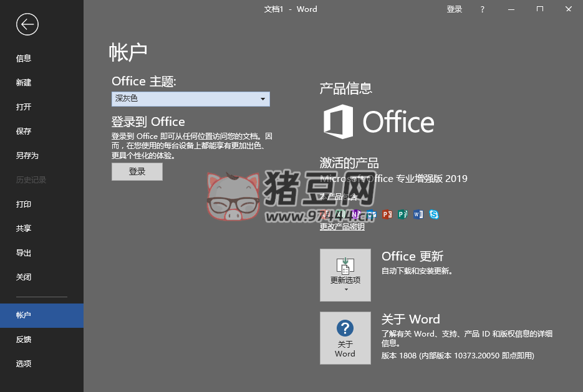This screenshot has height=392, width=583.
Task: Click the back arrow to leave Backstage view
Action: coord(26,24)
